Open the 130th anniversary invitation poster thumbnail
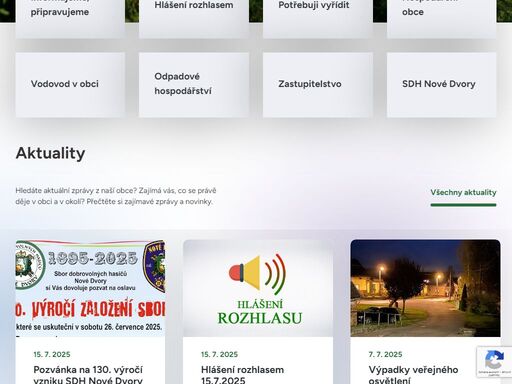 (90, 288)
